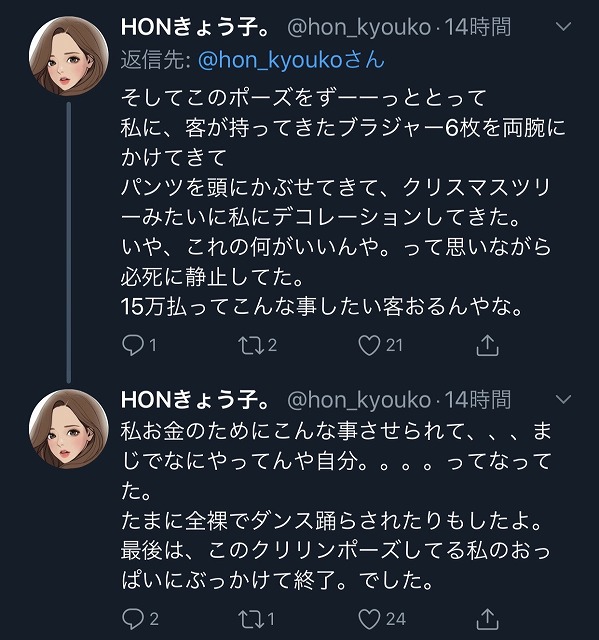Open the first tweet's chevron menu
This screenshot has height=640, width=599.
pyautogui.click(x=564, y=27)
